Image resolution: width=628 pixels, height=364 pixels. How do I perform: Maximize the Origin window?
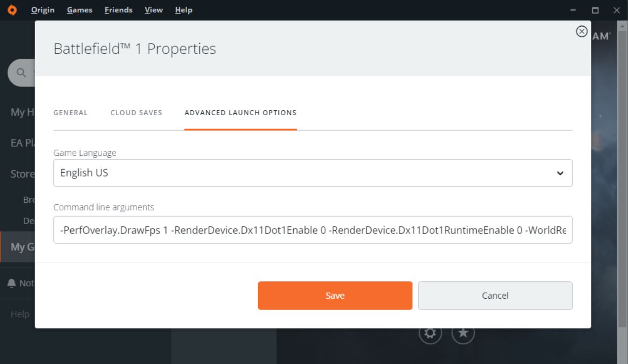coord(595,10)
